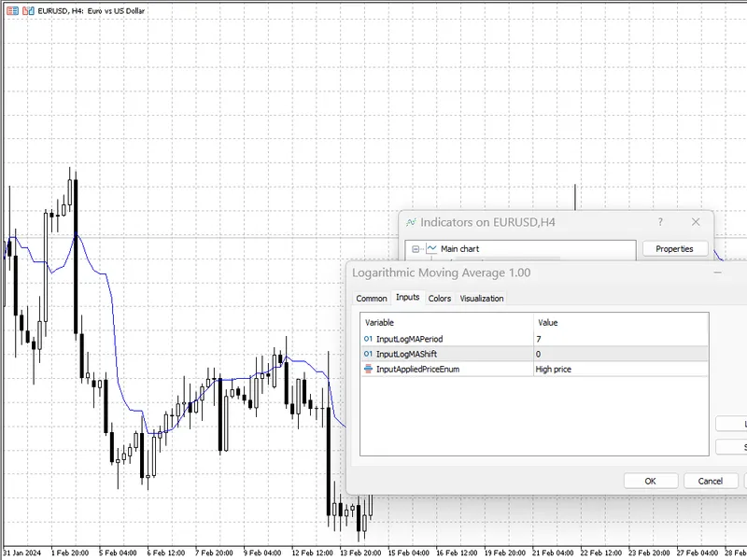Switch to the Visualization tab
747x560 pixels.
[x=482, y=299]
